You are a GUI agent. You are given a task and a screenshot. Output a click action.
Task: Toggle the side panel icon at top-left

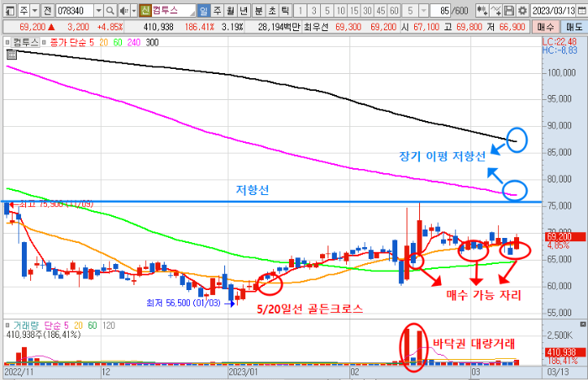pos(10,11)
